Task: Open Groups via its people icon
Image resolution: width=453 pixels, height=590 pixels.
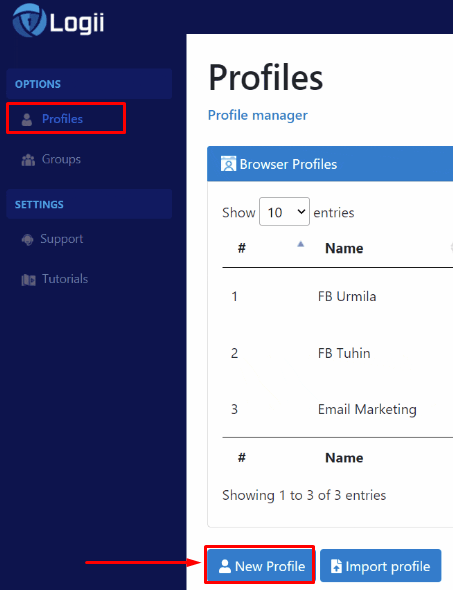Action: click(28, 160)
